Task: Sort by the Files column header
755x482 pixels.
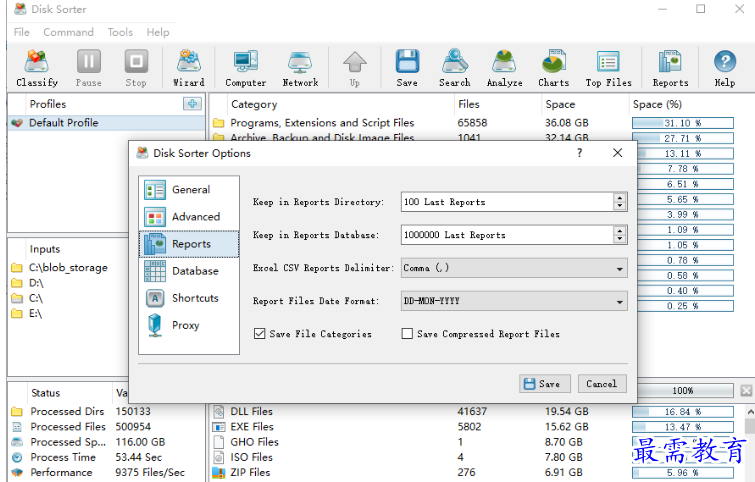Action: pos(498,104)
